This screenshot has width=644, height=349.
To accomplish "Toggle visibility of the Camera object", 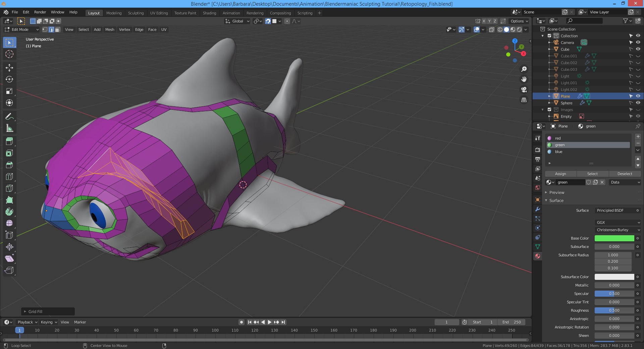I will point(638,43).
